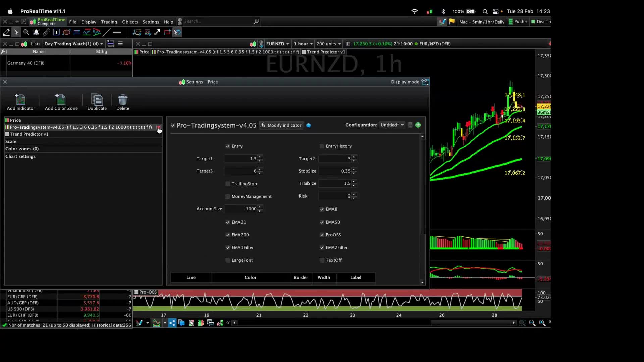Click the Add Indicator icon
The width and height of the screenshot is (644, 362).
[x=20, y=100]
